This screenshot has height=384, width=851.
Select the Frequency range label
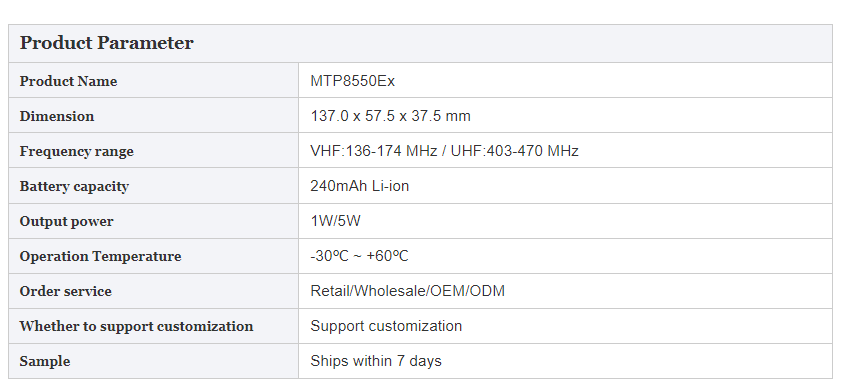click(x=77, y=151)
